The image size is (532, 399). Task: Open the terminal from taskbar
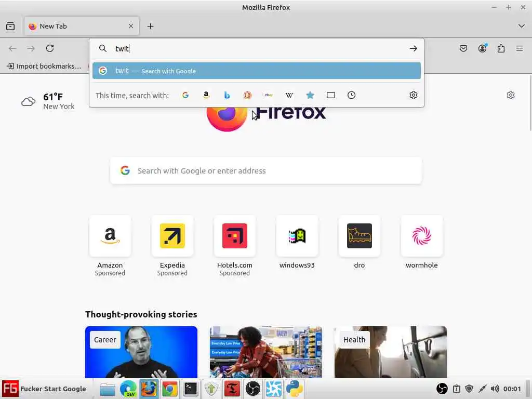click(x=190, y=389)
